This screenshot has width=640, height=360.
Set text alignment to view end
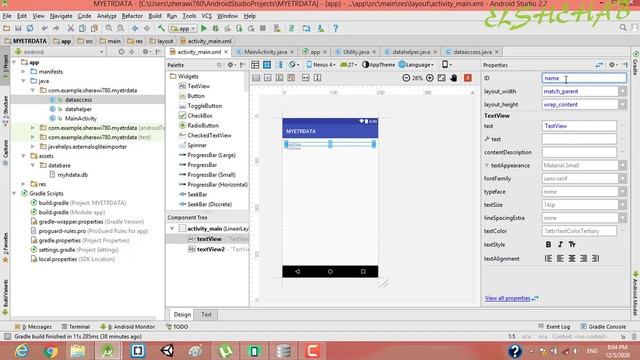596,258
